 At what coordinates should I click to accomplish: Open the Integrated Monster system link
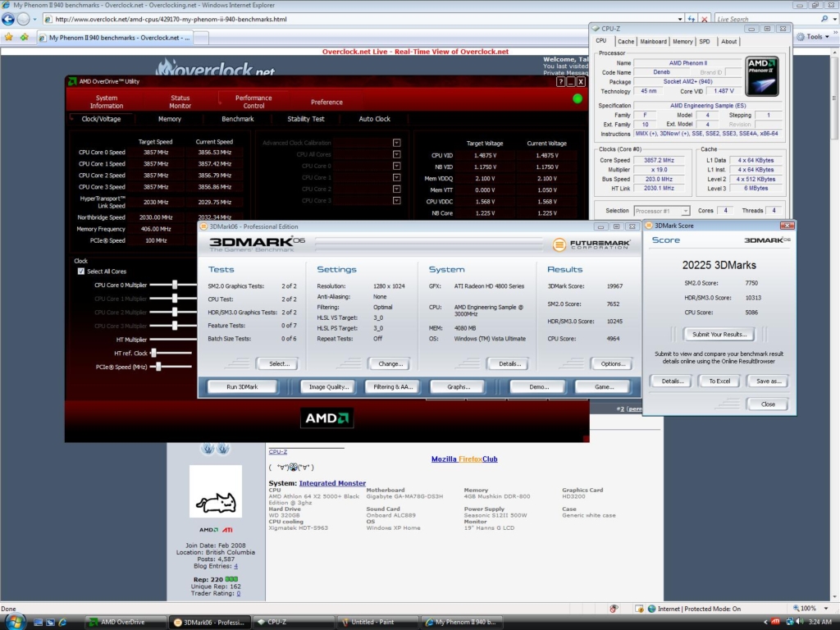point(332,482)
